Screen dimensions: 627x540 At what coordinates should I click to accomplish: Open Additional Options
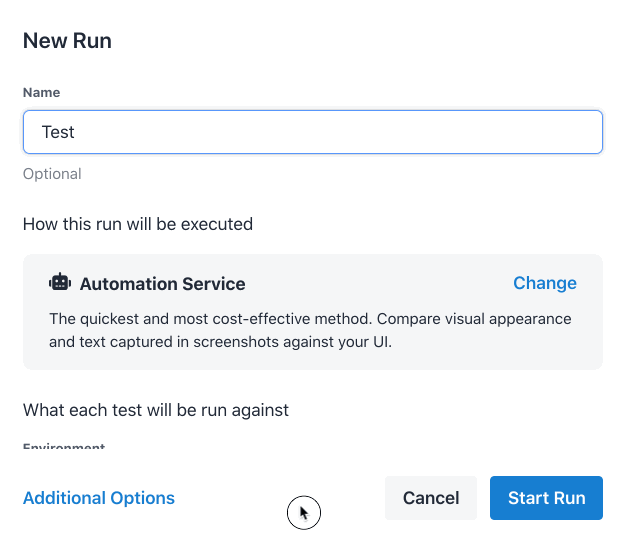[x=98, y=498]
